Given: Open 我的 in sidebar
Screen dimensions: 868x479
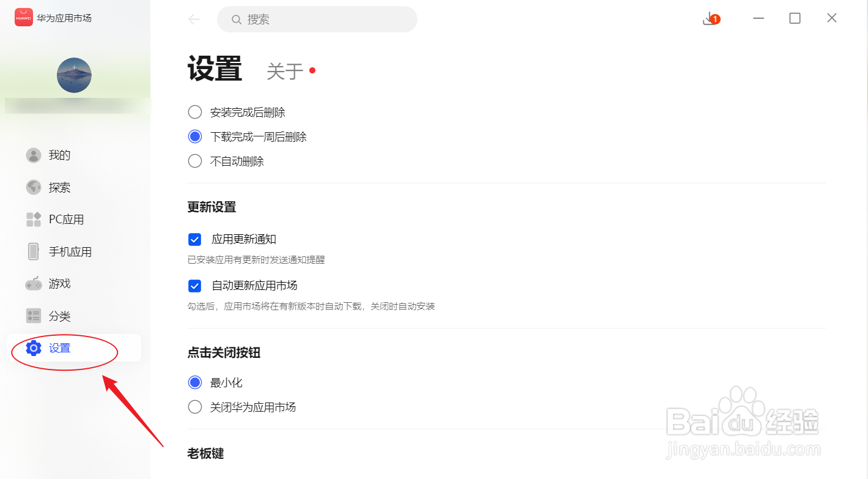Looking at the screenshot, I should [x=74, y=155].
